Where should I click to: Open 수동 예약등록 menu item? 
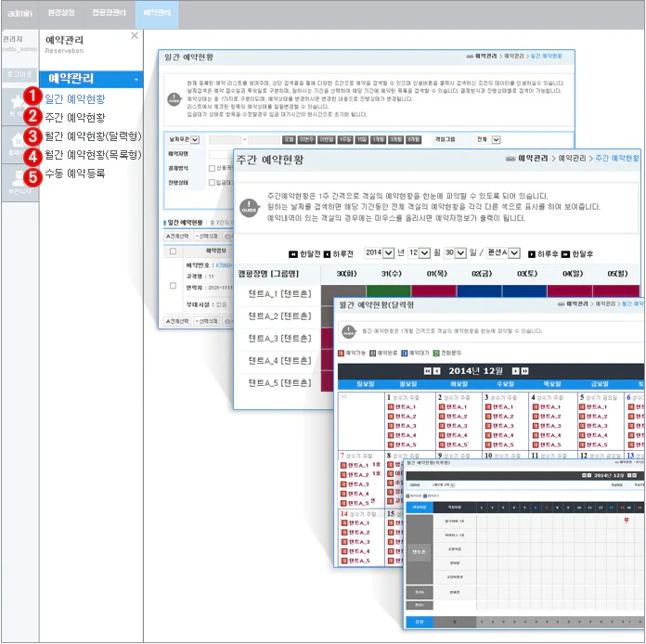click(x=75, y=174)
